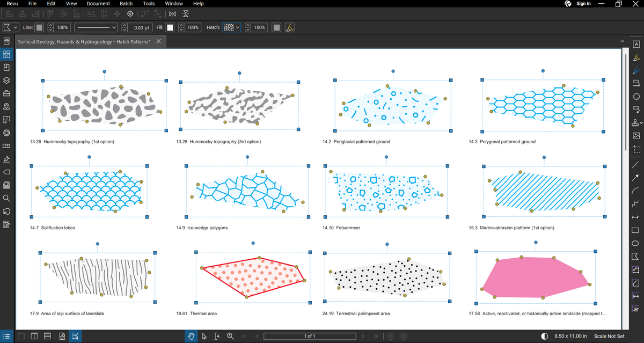
Task: Open the Stamp tool dropdown arrow
Action: click(x=641, y=123)
